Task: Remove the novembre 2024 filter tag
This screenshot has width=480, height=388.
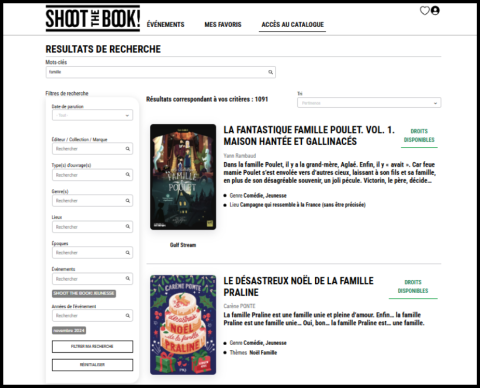Action: 69,330
